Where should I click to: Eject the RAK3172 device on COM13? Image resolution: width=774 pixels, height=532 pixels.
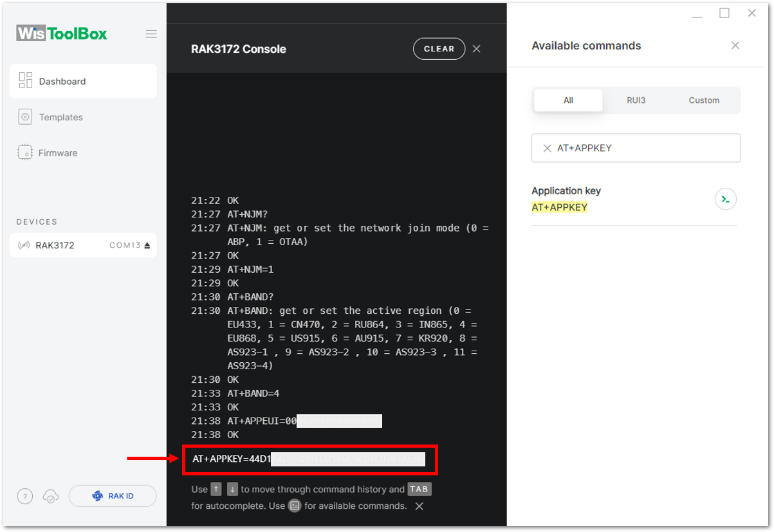click(147, 246)
